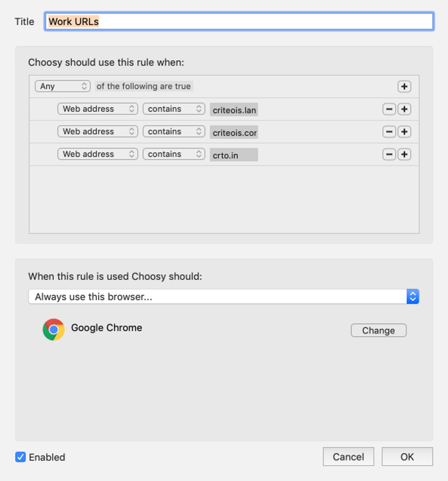Remove the criteois.cor condition row
The image size is (448, 481).
(389, 132)
